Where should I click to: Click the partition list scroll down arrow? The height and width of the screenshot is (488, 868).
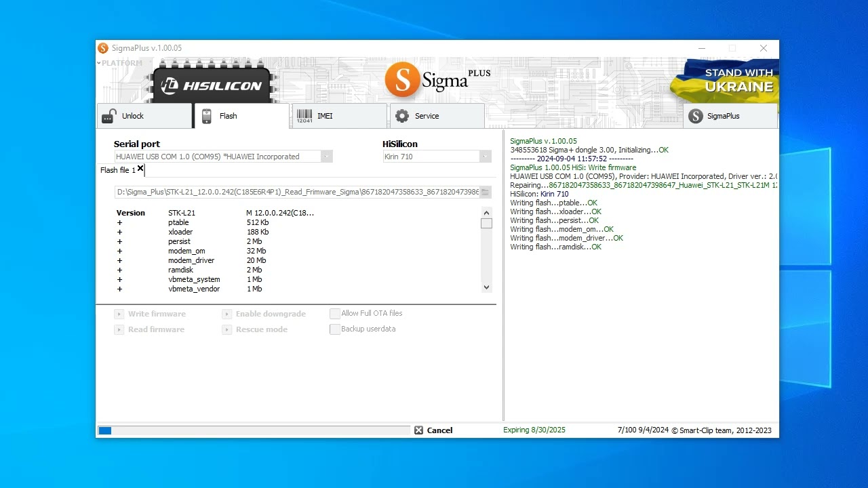(x=486, y=287)
